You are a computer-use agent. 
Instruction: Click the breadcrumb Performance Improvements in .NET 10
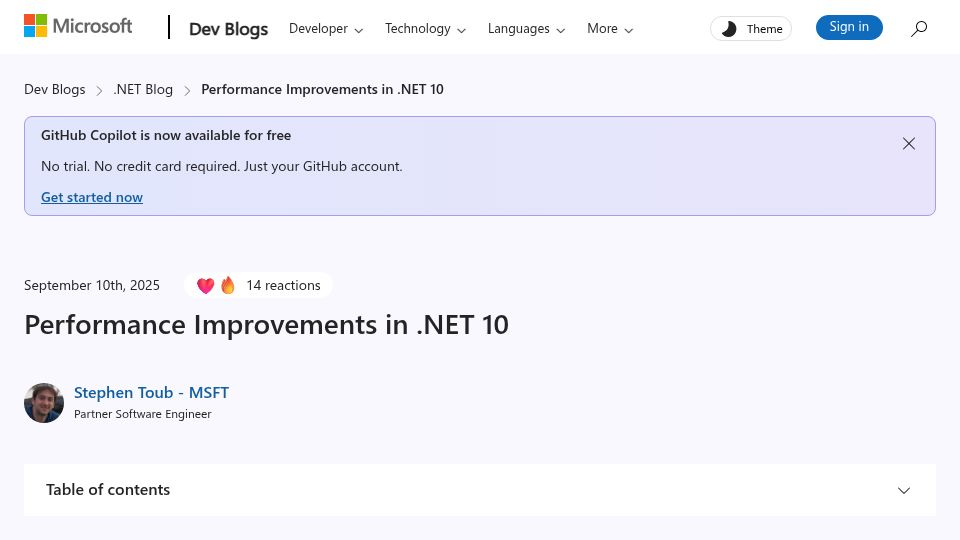click(322, 89)
